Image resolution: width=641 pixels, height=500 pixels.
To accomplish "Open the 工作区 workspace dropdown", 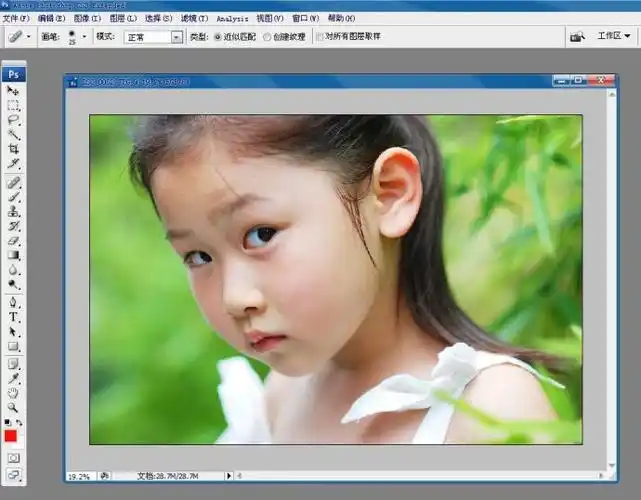I will click(x=614, y=36).
